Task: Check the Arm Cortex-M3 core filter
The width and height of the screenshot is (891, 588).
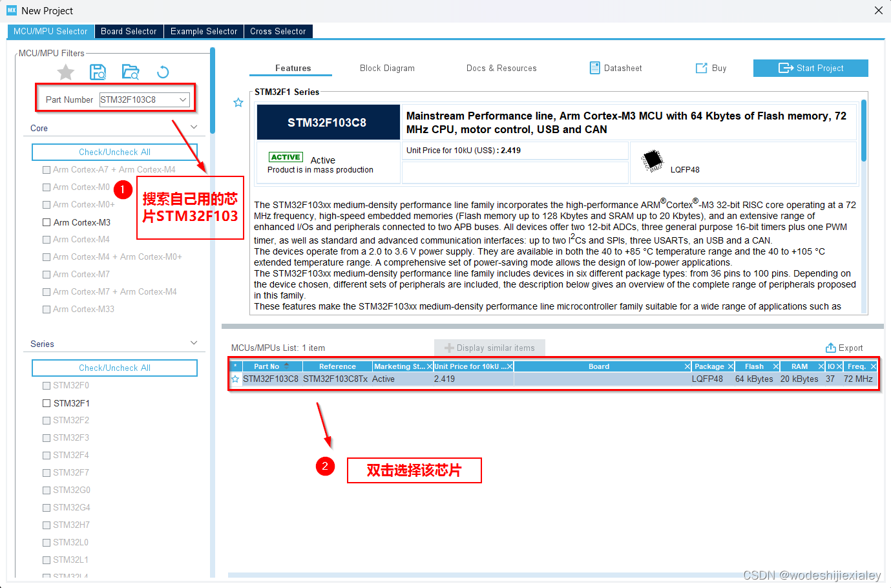Action: click(47, 222)
